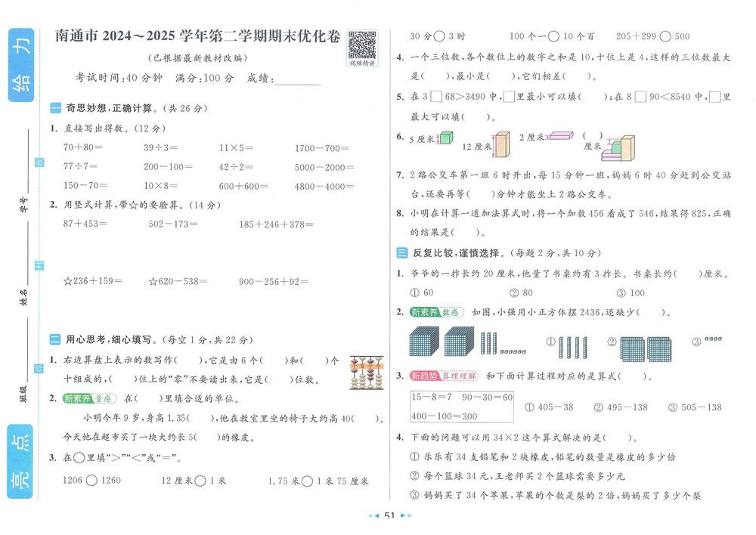Select option ② with two flat cube plates
The height and width of the screenshot is (535, 756).
tap(640, 348)
